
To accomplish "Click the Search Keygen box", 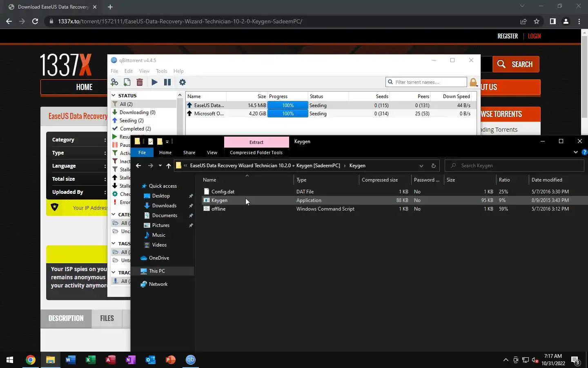I will point(514,166).
